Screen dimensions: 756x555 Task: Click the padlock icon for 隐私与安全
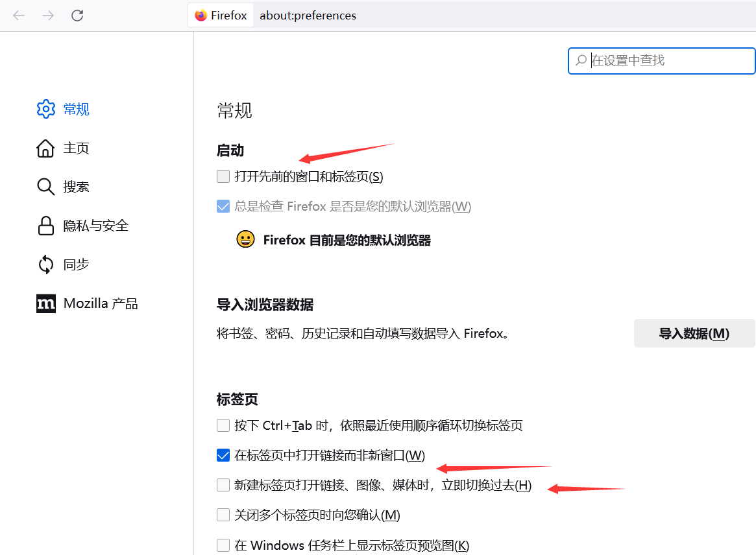(x=46, y=226)
